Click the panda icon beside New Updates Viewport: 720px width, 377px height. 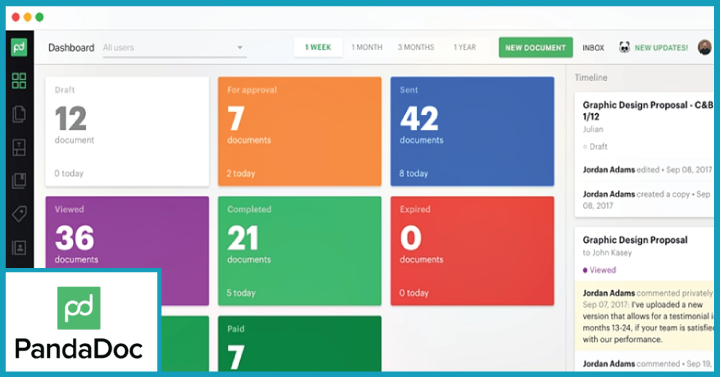point(624,47)
